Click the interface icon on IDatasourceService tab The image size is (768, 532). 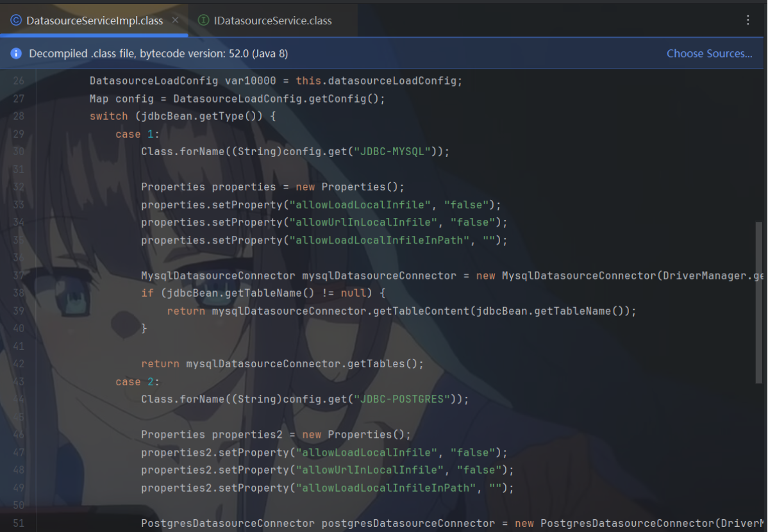[204, 21]
